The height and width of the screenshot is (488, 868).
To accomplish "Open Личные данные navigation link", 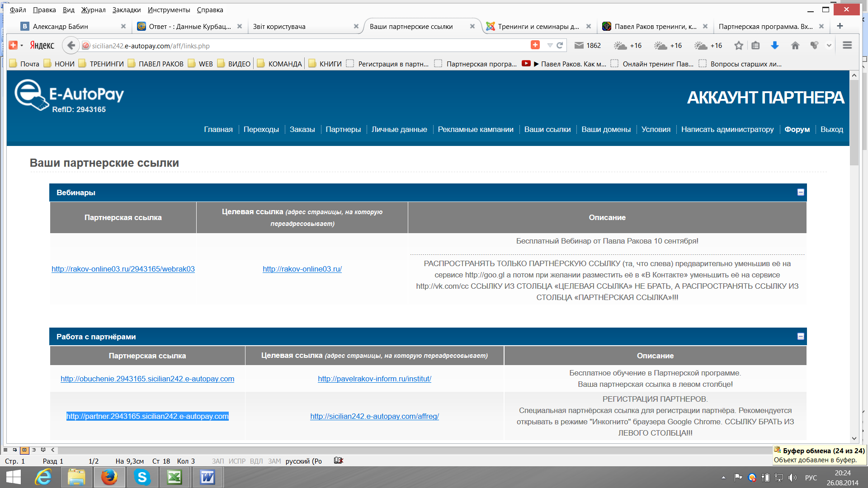I will point(399,129).
